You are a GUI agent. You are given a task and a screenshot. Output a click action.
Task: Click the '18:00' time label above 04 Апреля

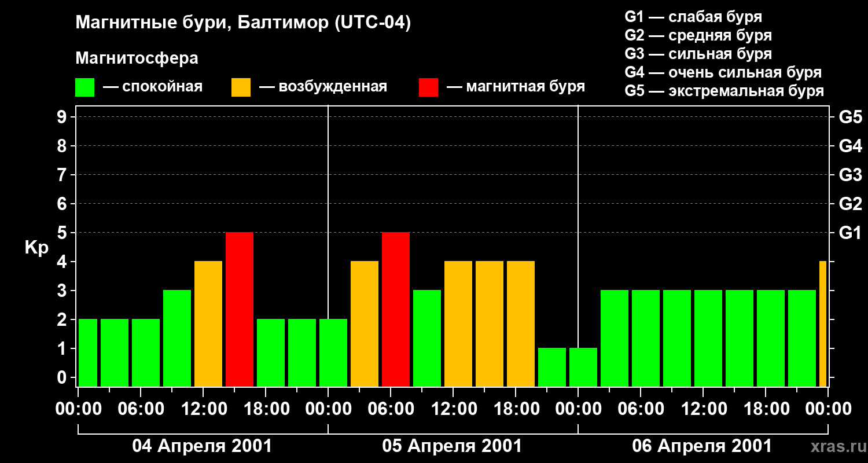(266, 409)
